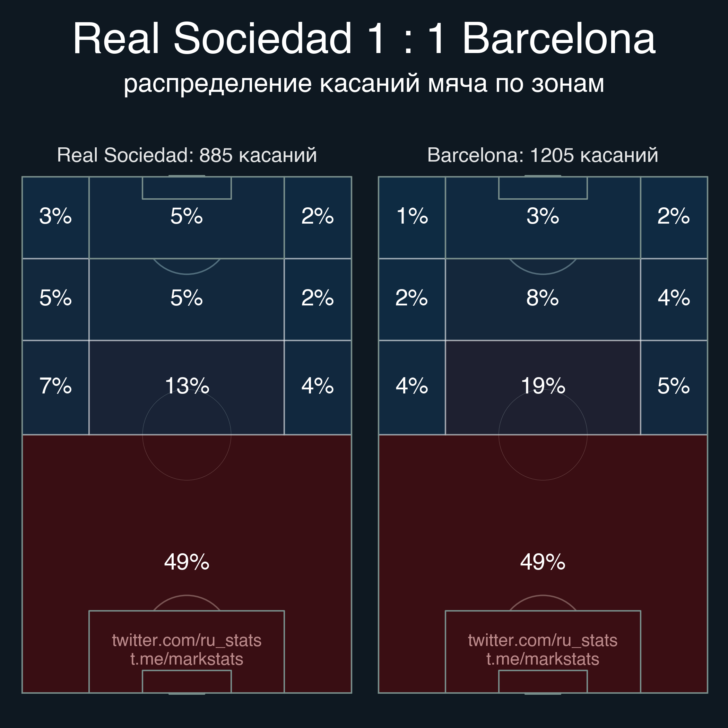The width and height of the screenshot is (728, 728).
Task: Select the Barcelona 1205 касаний heading
Action: pyautogui.click(x=543, y=155)
